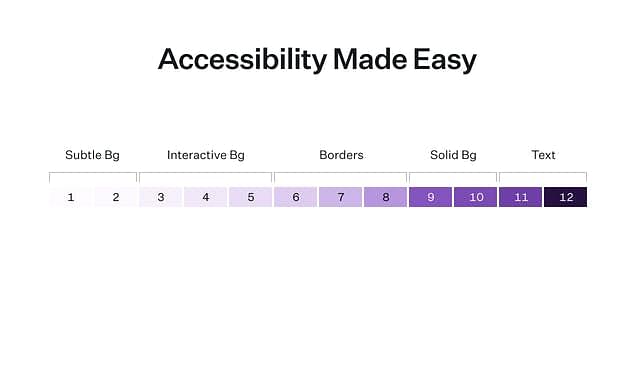Viewport: 635px width, 380px height.
Task: Select the Borders group label
Action: coord(341,155)
